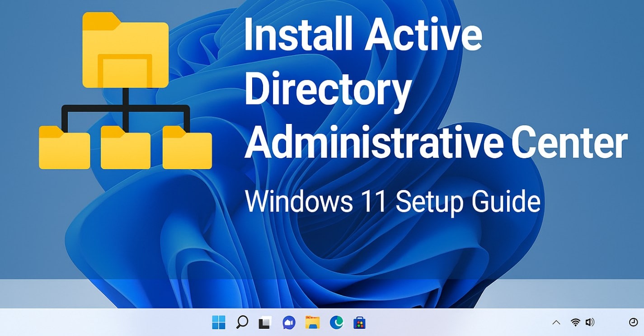The image size is (644, 336).
Task: Launch Microsoft Teams Chat
Action: pyautogui.click(x=288, y=323)
